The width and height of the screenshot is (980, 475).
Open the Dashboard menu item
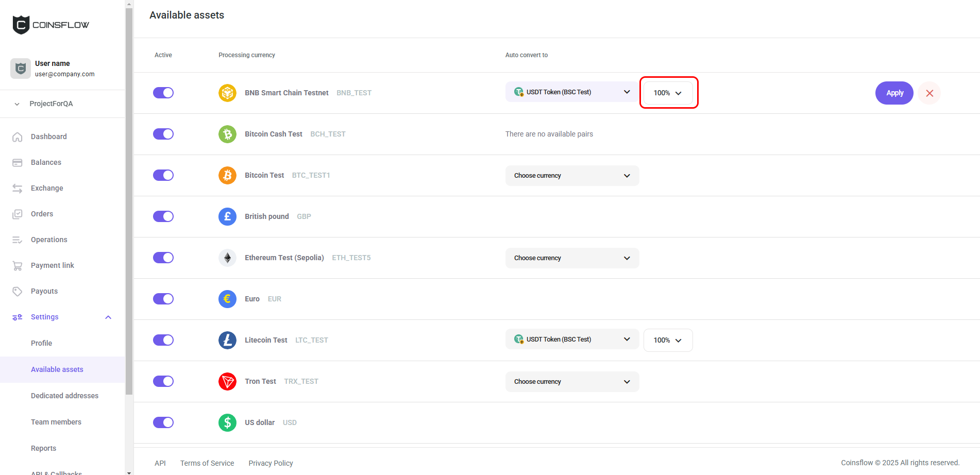point(49,137)
